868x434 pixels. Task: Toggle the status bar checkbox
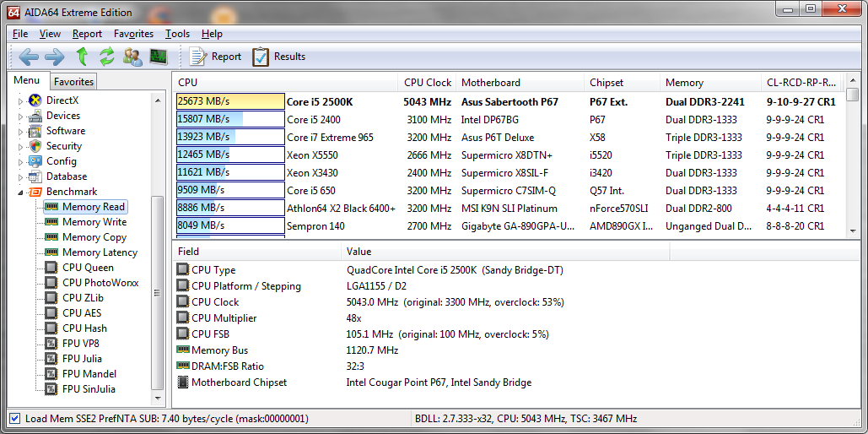click(x=15, y=419)
